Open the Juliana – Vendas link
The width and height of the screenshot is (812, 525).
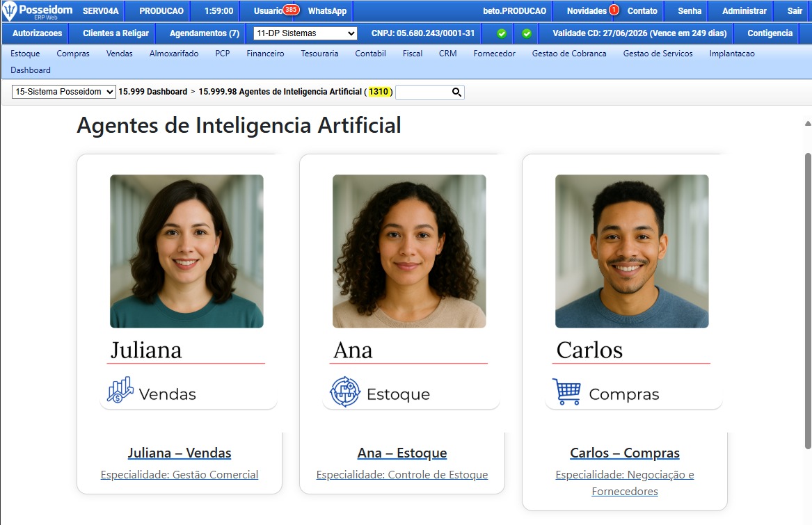(x=180, y=453)
